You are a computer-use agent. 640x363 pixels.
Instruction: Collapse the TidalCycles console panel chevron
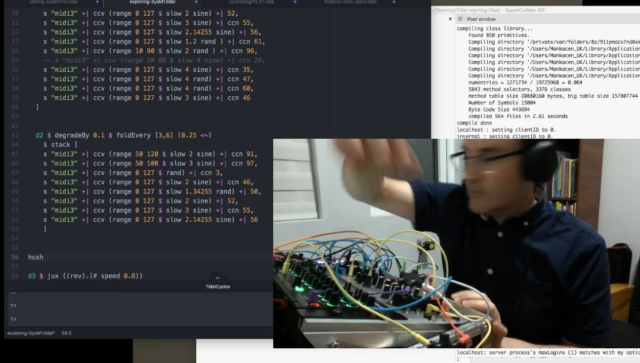click(x=218, y=278)
